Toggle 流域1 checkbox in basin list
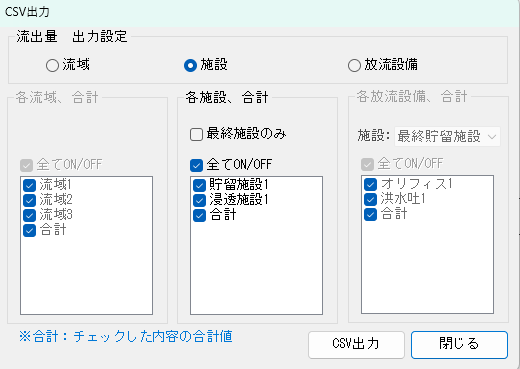Viewport: 520px width, 369px height. click(x=29, y=185)
